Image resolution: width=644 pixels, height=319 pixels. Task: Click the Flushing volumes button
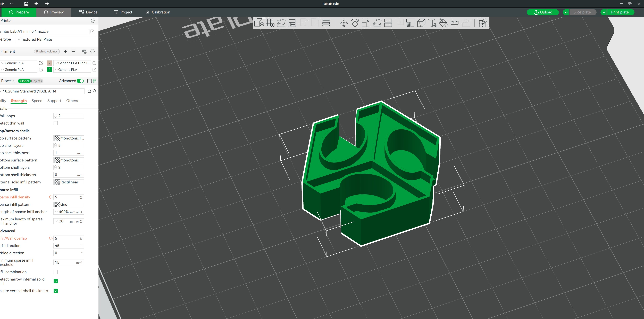pos(47,52)
